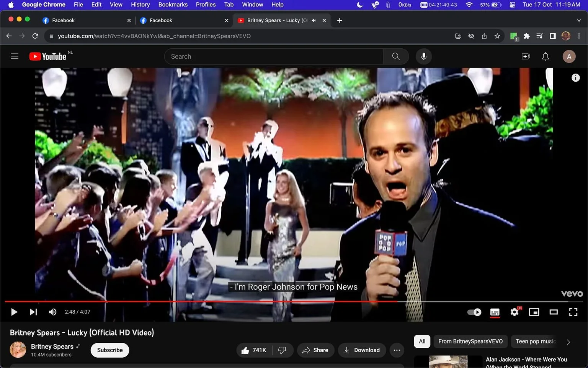The image size is (588, 368).
Task: Open the player settings gear
Action: click(514, 312)
